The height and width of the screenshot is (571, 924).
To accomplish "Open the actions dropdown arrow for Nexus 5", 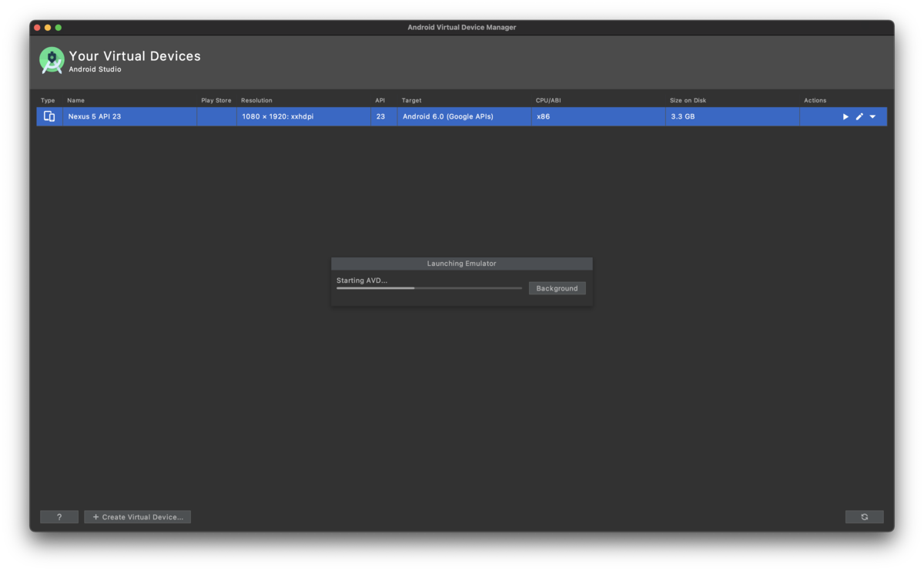I will pos(872,116).
